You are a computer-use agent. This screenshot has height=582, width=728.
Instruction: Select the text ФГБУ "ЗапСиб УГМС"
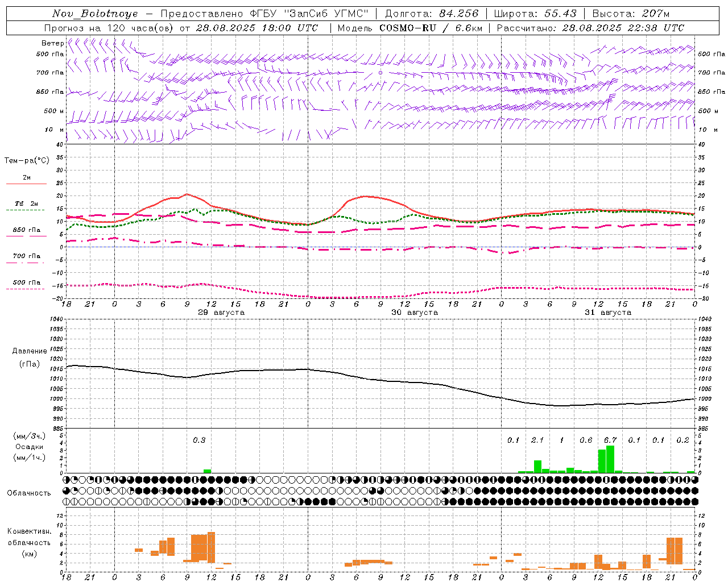[x=309, y=14]
